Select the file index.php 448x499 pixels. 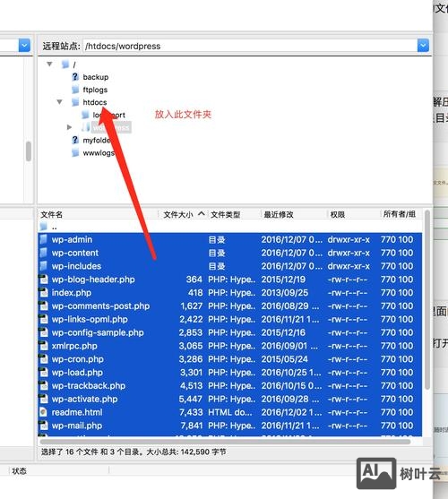[x=72, y=293]
